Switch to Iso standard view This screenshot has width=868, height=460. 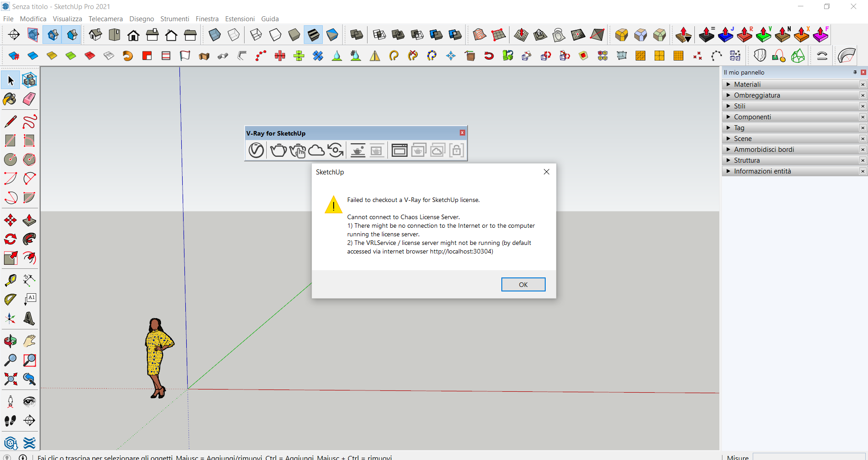point(95,35)
